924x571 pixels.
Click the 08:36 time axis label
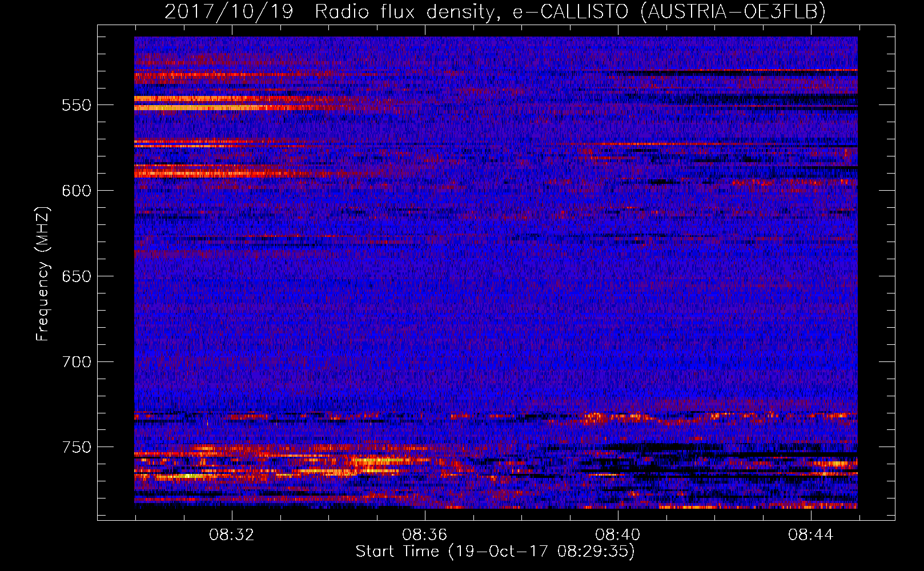[424, 535]
